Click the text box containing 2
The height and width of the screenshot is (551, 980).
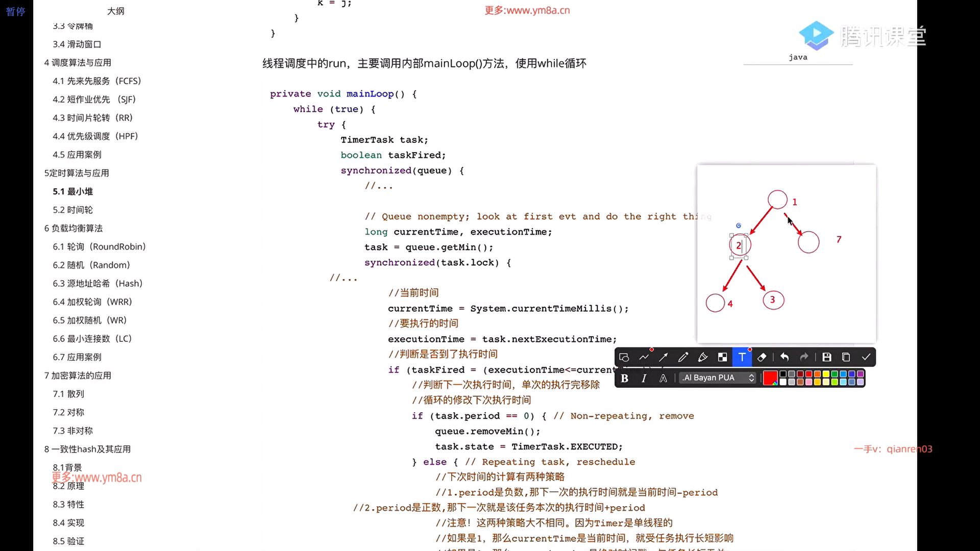coord(739,245)
